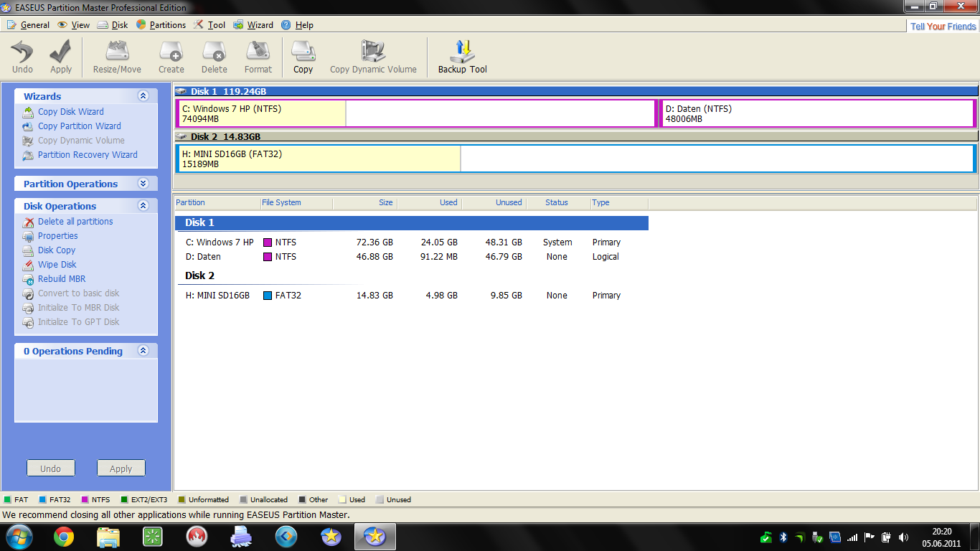Screen dimensions: 980x551
Task: Click the Disk 1 group header in list
Action: (412, 223)
